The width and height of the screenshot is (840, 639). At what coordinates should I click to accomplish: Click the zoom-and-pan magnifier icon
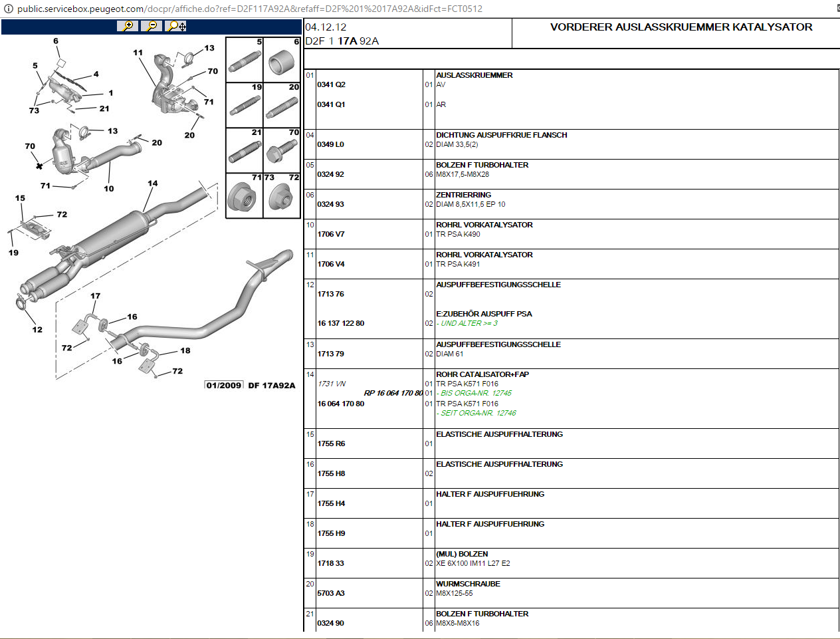pyautogui.click(x=177, y=26)
